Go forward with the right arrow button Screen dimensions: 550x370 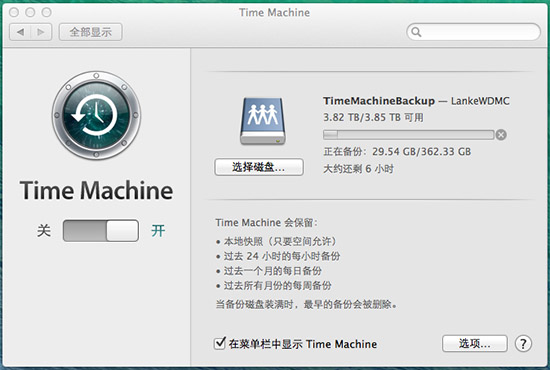click(x=41, y=32)
